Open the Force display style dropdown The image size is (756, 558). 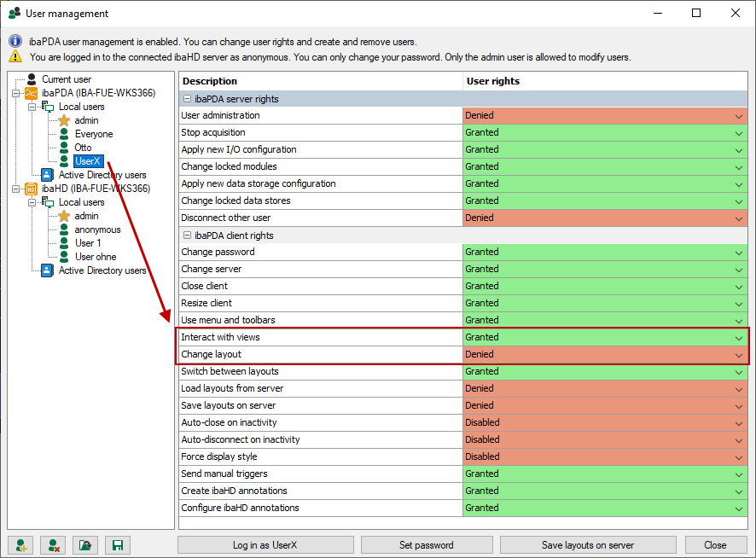coord(738,457)
